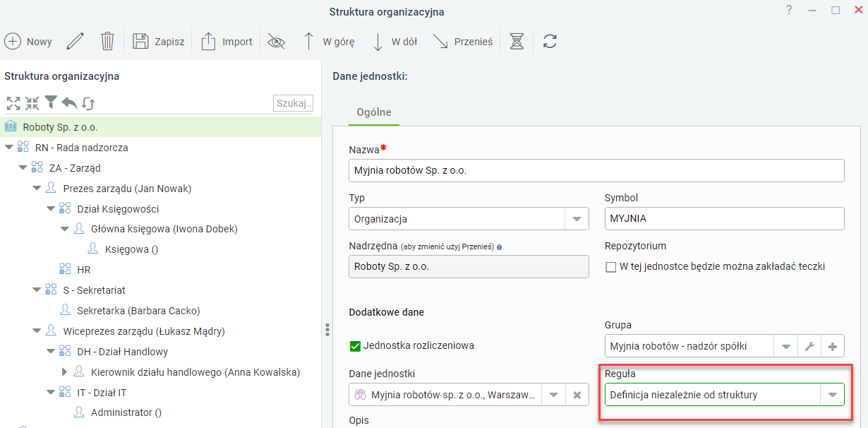This screenshot has width=868, height=428.
Task: Collapse Prezes zarządu (Jan Nowak) node
Action: click(37, 189)
